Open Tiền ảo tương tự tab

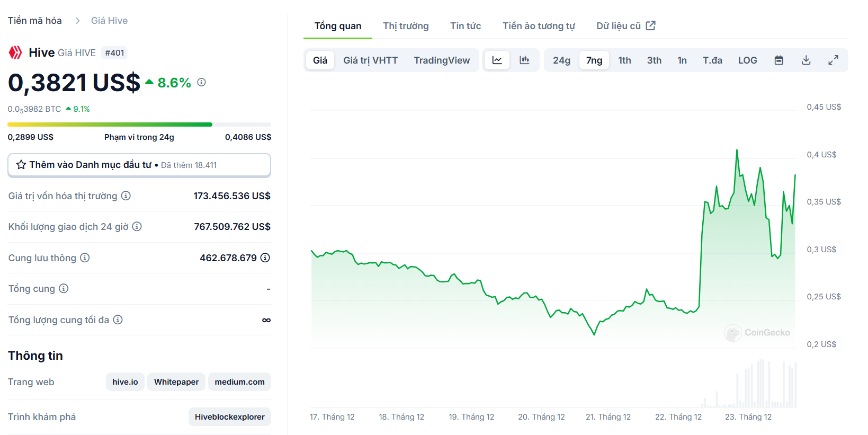pyautogui.click(x=539, y=26)
